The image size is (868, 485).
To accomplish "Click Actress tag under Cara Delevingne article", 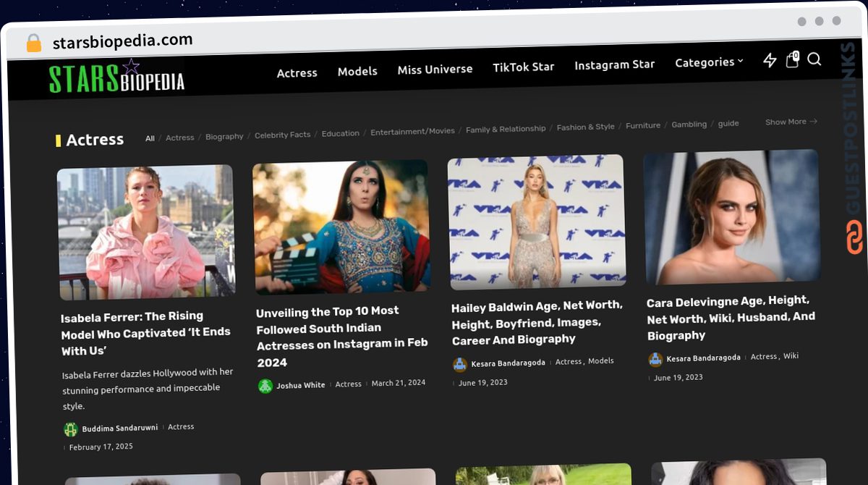I will (765, 357).
